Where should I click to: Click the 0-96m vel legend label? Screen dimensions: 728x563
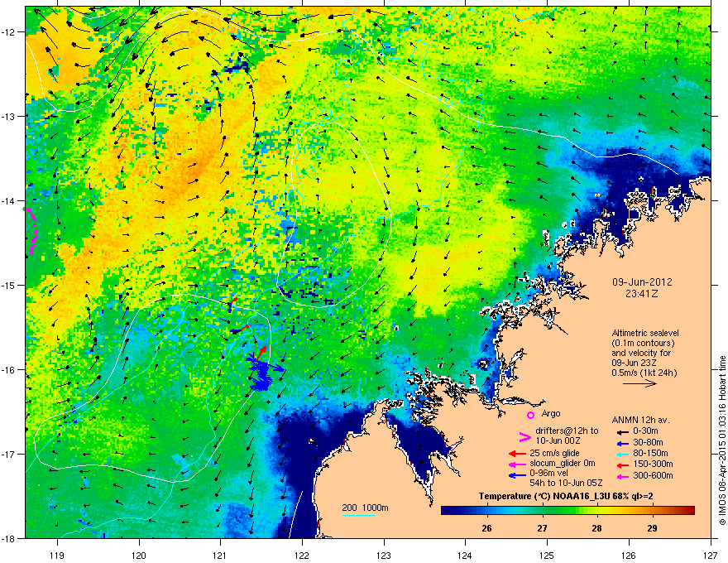tap(550, 474)
